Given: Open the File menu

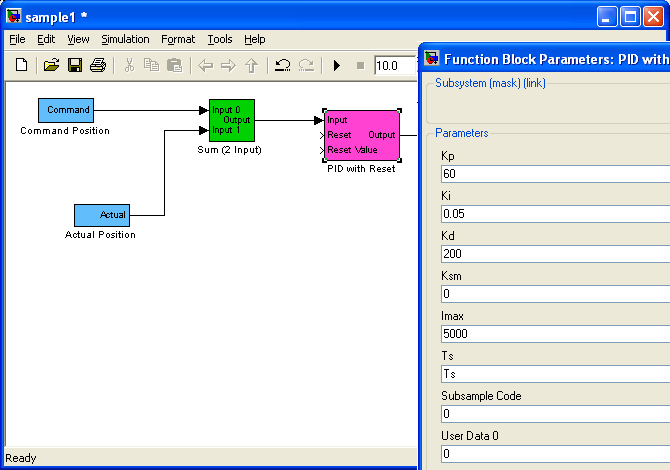Looking at the screenshot, I should point(18,39).
